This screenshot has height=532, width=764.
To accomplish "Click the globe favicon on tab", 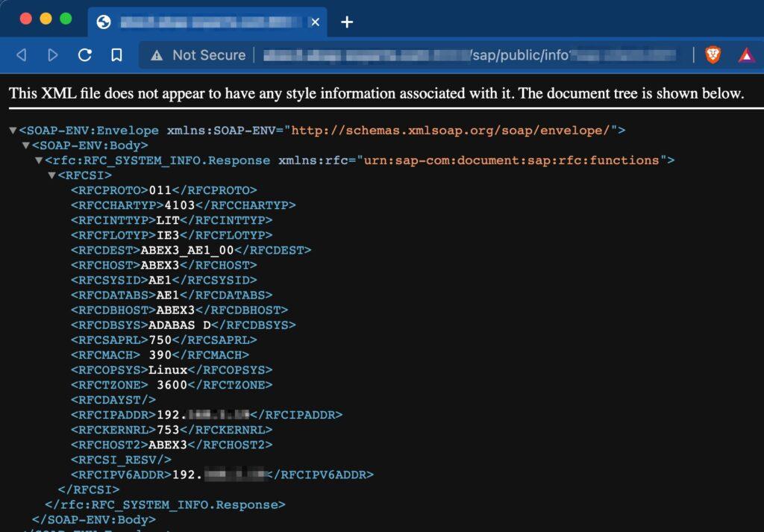I will pos(104,22).
